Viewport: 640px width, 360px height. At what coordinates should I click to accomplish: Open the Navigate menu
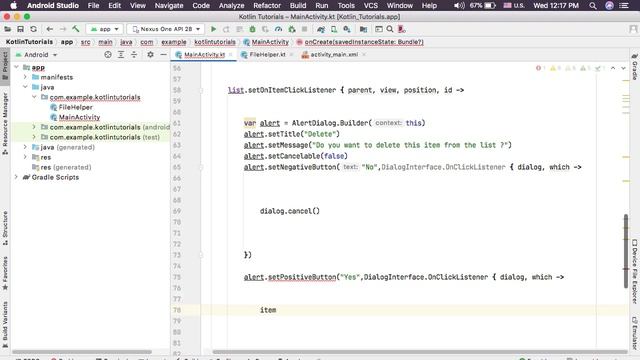coord(169,6)
